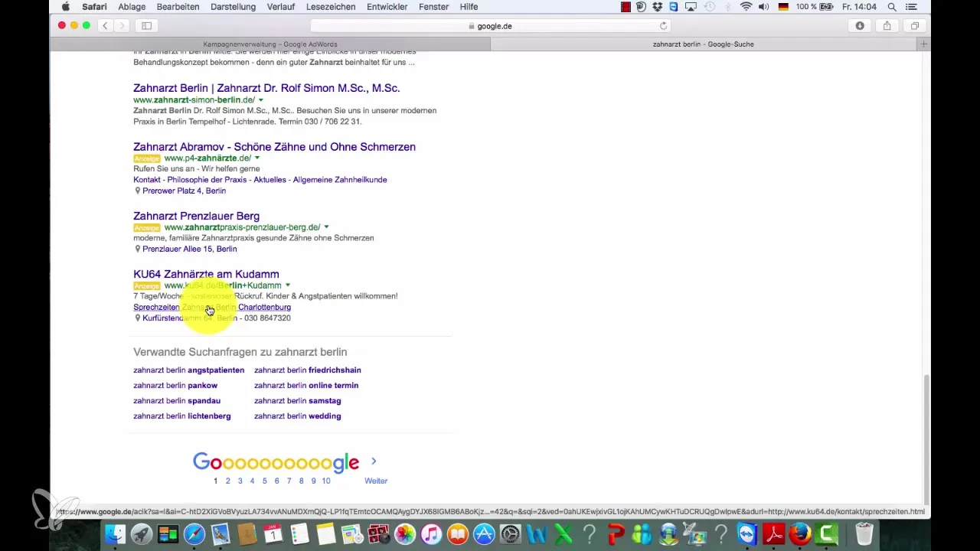Expand arrow next to zahnarztpraxis-prenzlauer-berg.de URL
The height and width of the screenshot is (551, 980).
(326, 227)
